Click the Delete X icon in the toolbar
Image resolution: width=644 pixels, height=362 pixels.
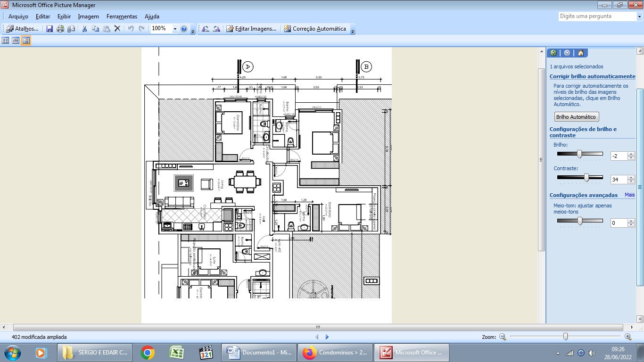pyautogui.click(x=117, y=29)
